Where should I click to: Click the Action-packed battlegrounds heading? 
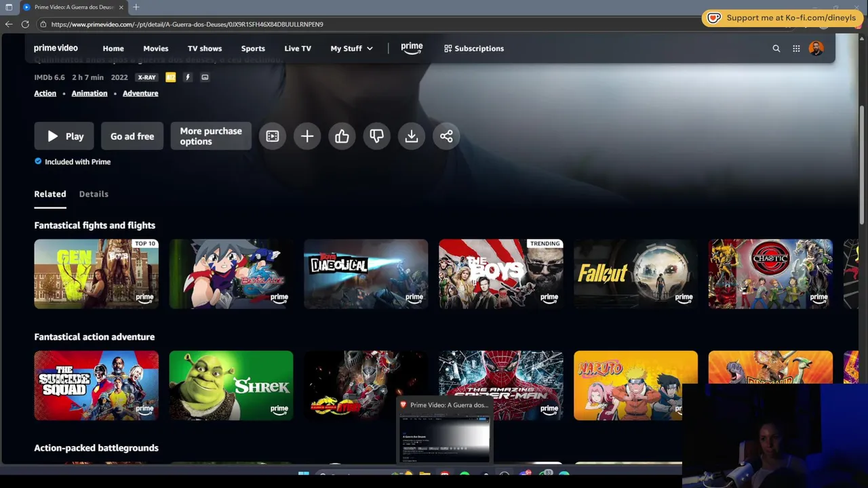(x=96, y=448)
